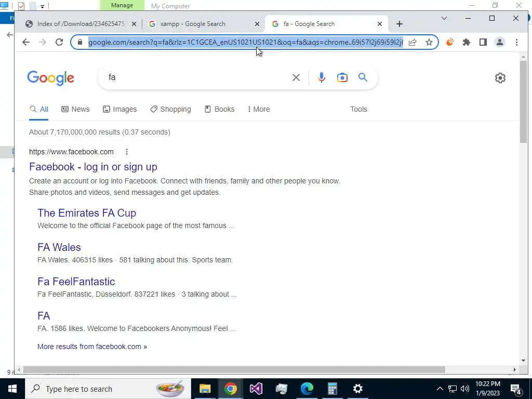Open Google quick settings gear

500,78
